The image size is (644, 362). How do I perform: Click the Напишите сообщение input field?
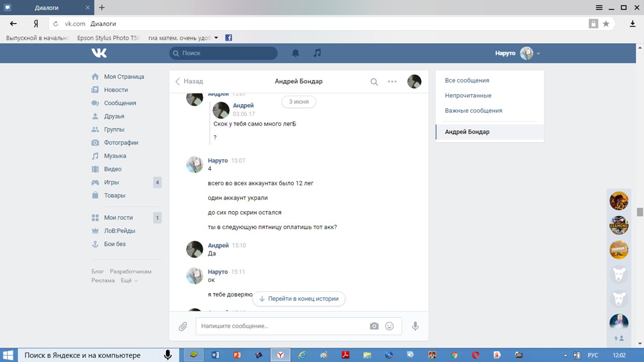pos(282,326)
